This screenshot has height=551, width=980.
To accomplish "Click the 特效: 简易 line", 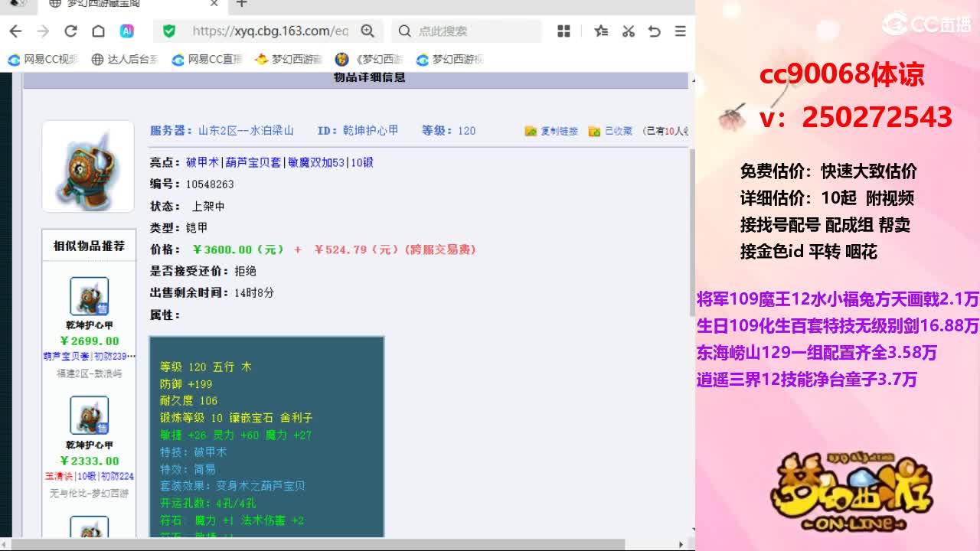I will [188, 469].
